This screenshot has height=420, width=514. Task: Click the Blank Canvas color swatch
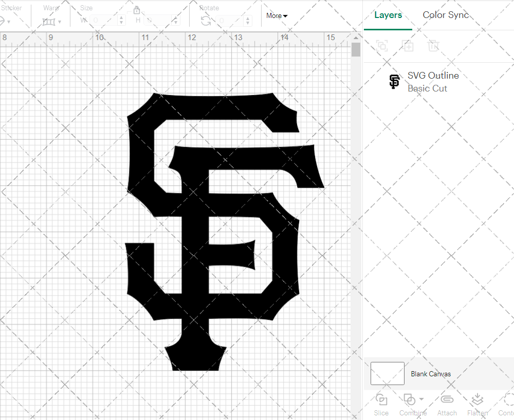pyautogui.click(x=387, y=374)
